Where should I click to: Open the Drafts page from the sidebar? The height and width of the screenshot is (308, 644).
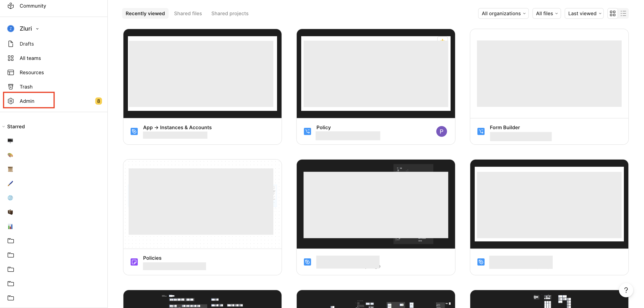[27, 44]
